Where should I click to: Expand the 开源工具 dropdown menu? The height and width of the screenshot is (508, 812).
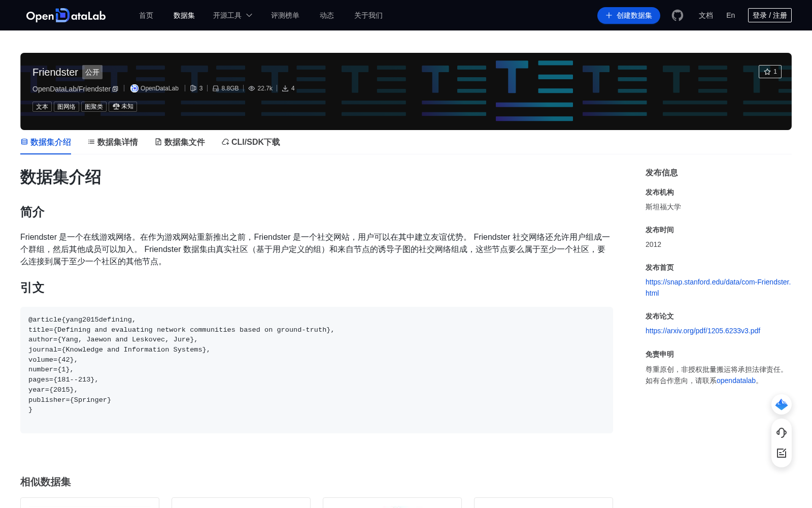coord(232,15)
